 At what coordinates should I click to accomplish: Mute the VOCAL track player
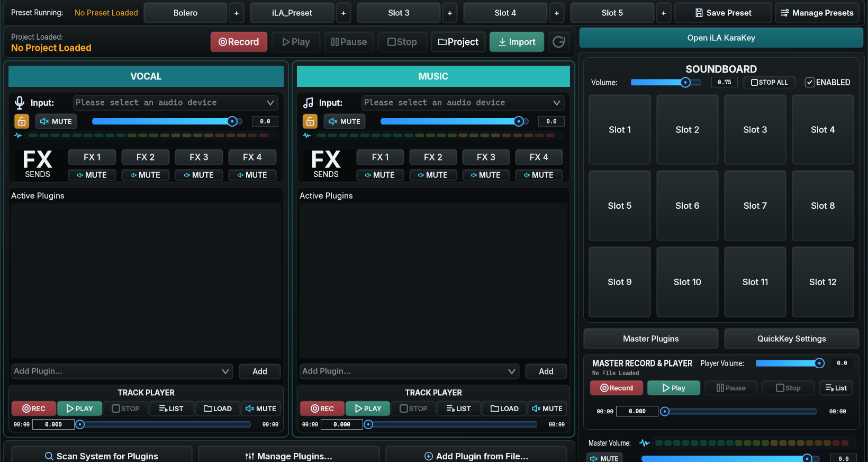pos(261,408)
